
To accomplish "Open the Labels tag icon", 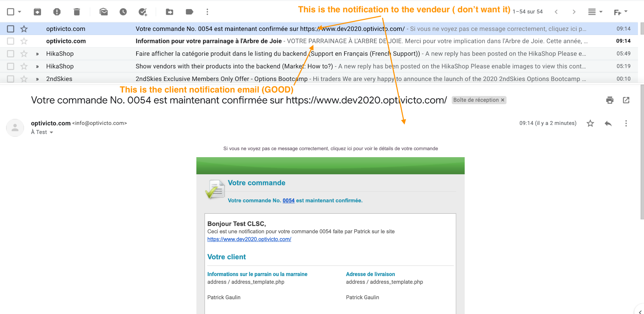I will click(190, 12).
